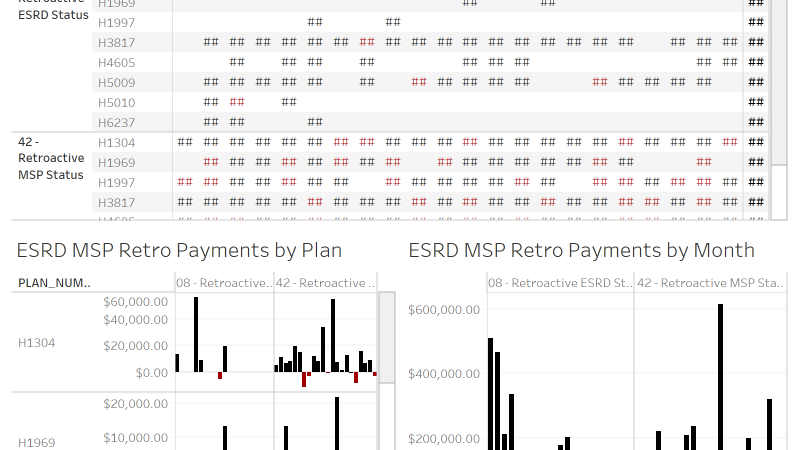Click the H1304 plan label in the Plan chart
This screenshot has height=450, width=800.
(36, 343)
